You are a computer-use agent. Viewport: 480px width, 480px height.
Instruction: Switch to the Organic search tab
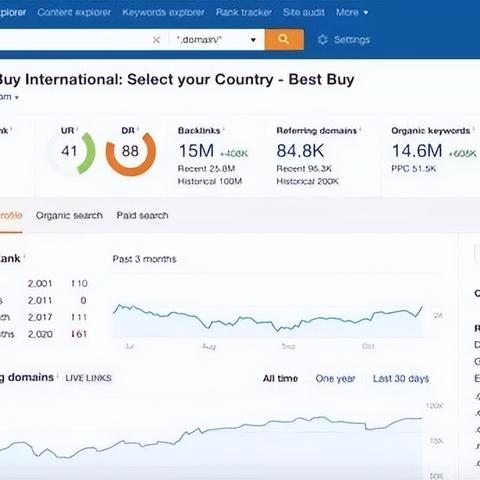pos(69,215)
